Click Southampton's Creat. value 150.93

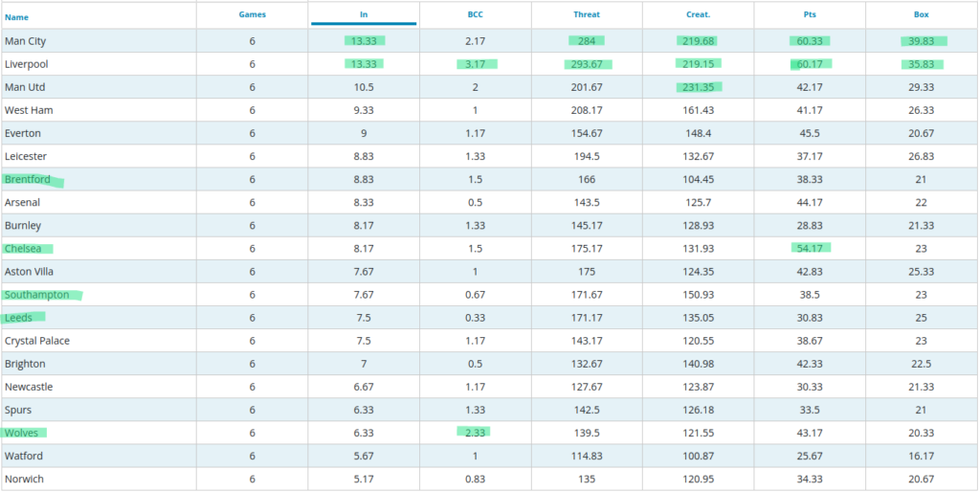pyautogui.click(x=698, y=295)
